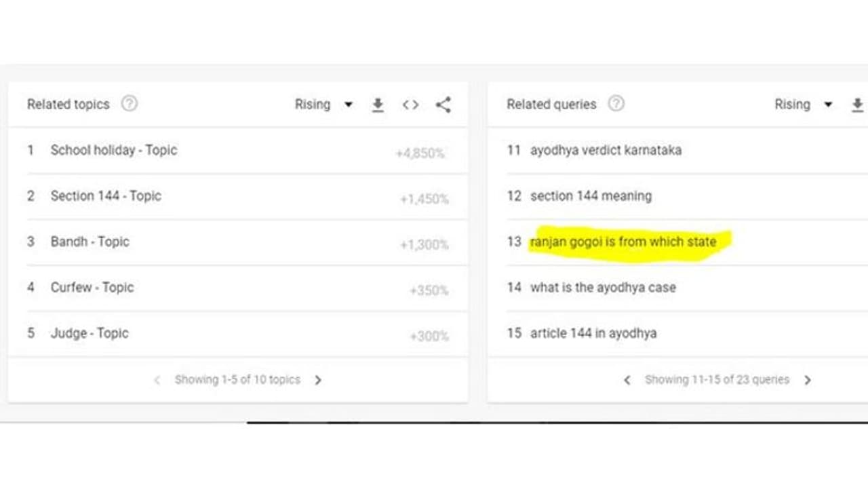
Task: Select query 'ayodhya verdict karnataka'
Action: tap(606, 150)
